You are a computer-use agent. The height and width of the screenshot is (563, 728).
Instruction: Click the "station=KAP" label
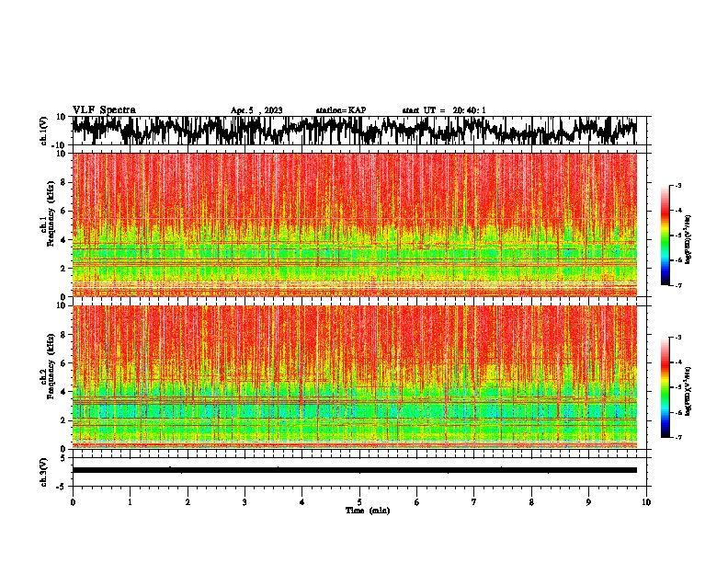[341, 110]
